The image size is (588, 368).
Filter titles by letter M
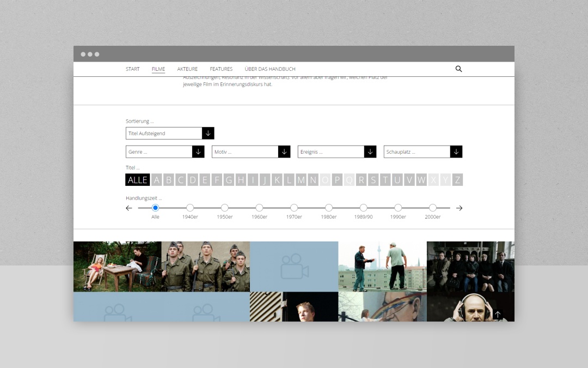(x=301, y=180)
